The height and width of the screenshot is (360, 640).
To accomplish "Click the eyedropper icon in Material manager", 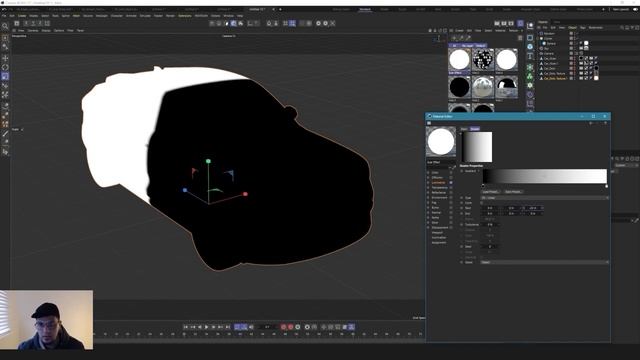I will (468, 38).
